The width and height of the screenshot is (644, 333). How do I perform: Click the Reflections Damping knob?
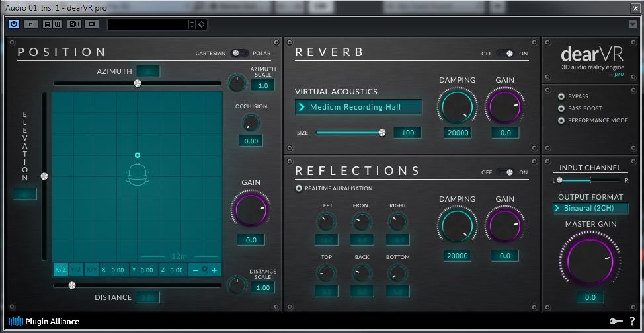pyautogui.click(x=458, y=226)
